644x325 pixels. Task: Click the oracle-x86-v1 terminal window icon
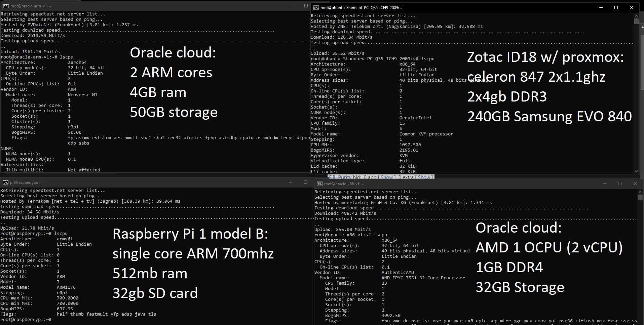(x=319, y=184)
